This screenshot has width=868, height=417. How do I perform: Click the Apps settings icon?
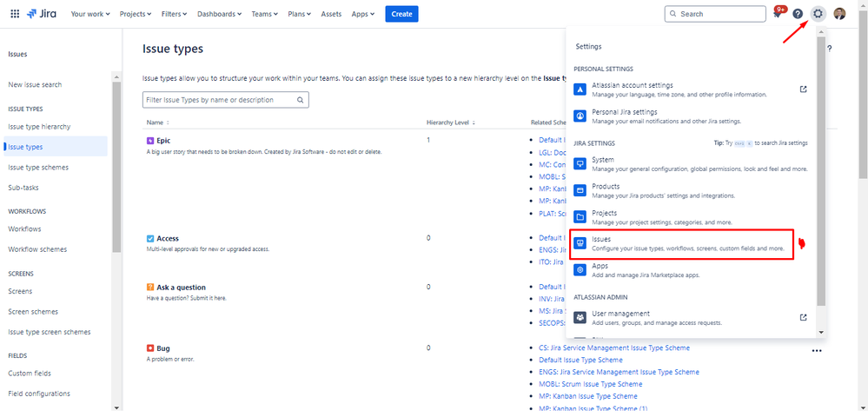[x=580, y=269]
